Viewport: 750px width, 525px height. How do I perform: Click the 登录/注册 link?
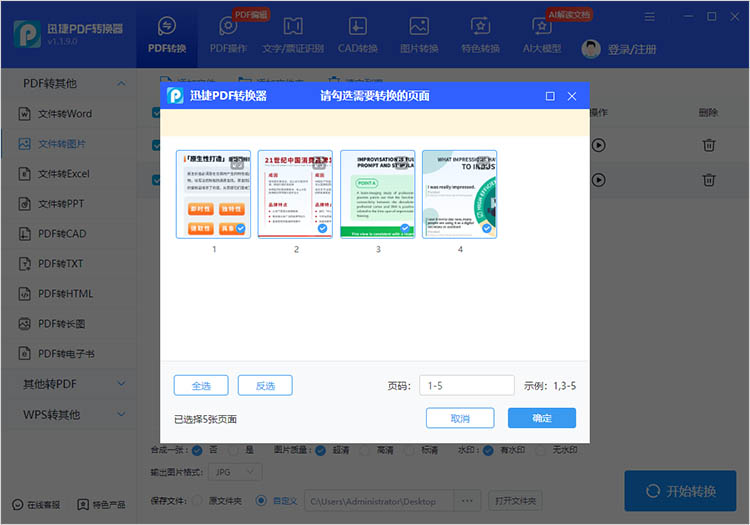coord(631,49)
